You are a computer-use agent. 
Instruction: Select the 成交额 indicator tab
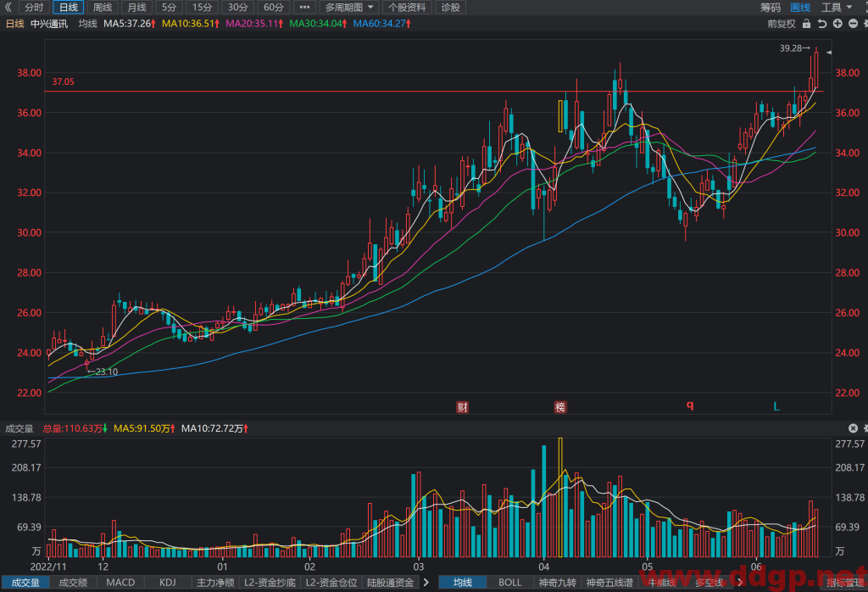73,583
